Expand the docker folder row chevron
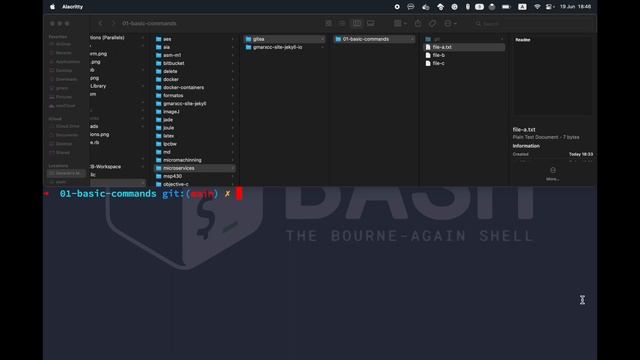 [x=233, y=79]
